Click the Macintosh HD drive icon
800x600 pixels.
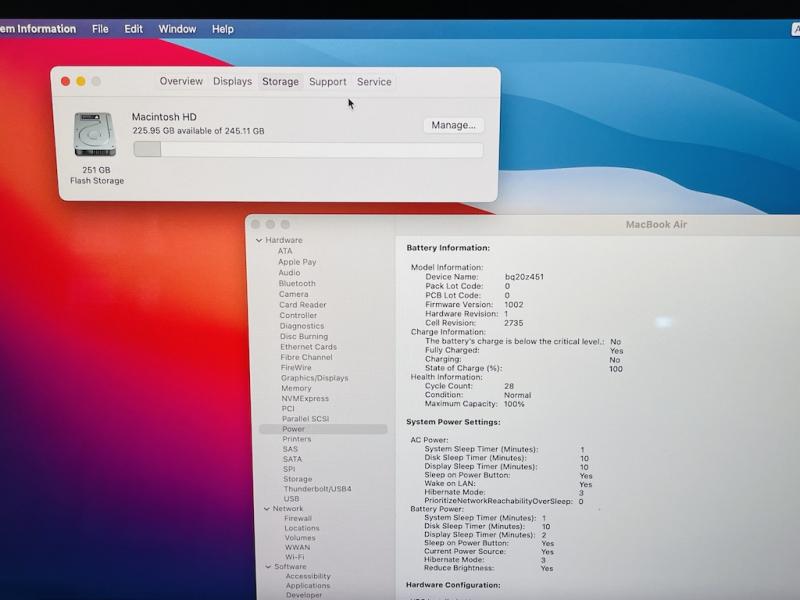click(x=94, y=135)
